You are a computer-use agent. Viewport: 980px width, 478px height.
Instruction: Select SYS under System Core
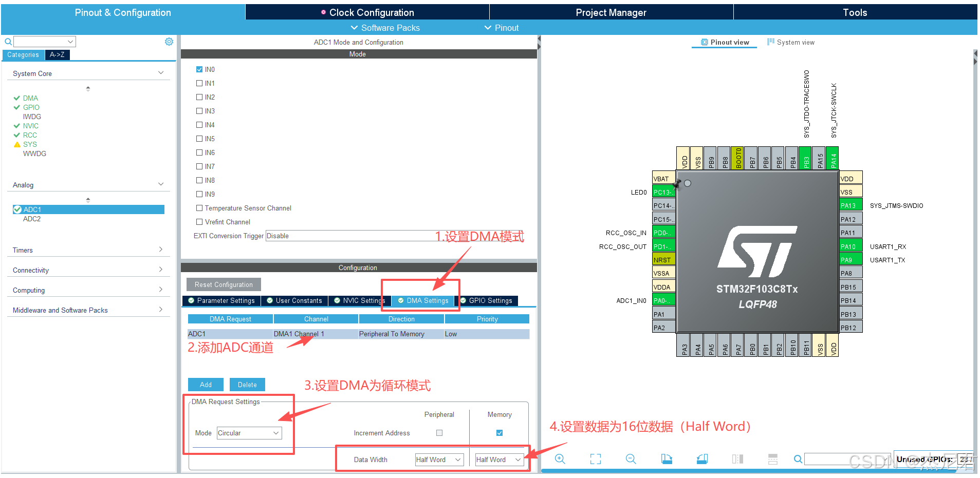30,144
